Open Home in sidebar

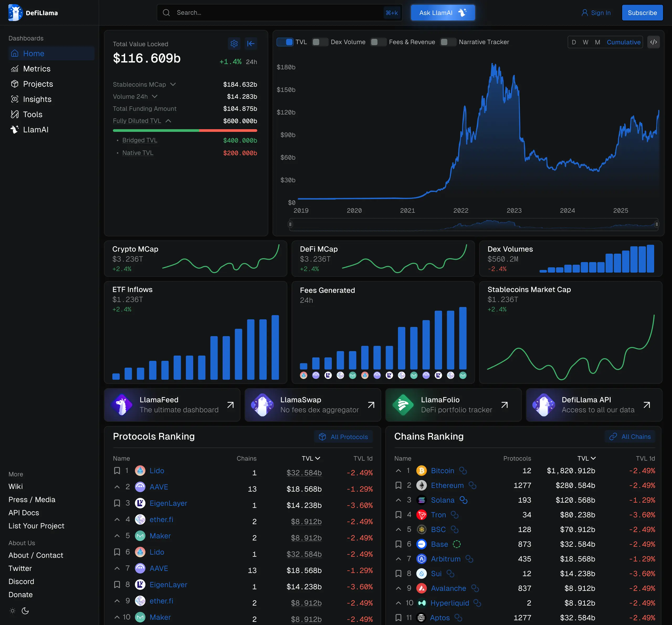[x=51, y=53]
